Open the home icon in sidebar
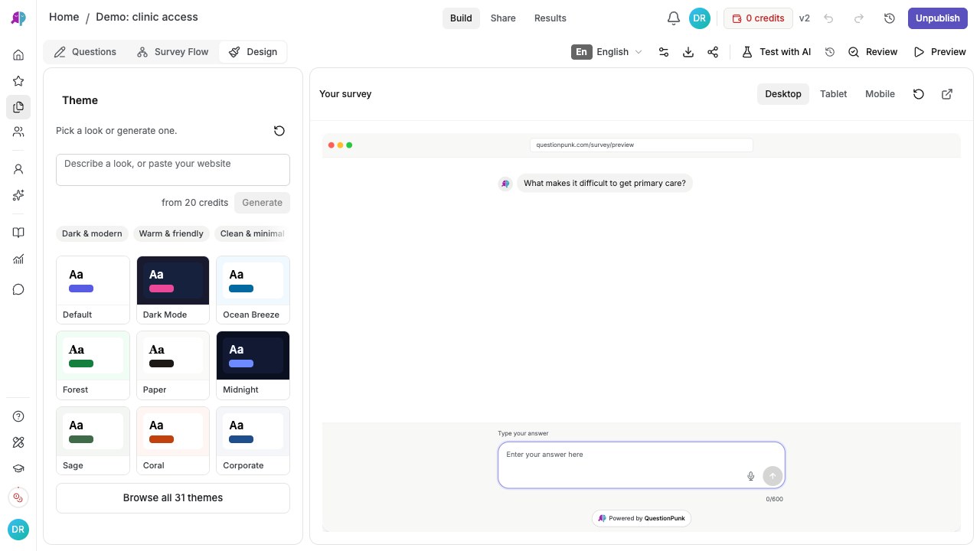Viewport: 980px width, 551px height. pos(18,55)
